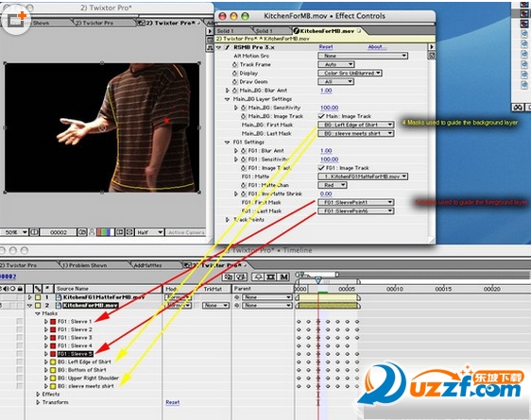The width and height of the screenshot is (531, 420).
Task: Click the transparency grid icon in viewer
Action: tap(129, 232)
